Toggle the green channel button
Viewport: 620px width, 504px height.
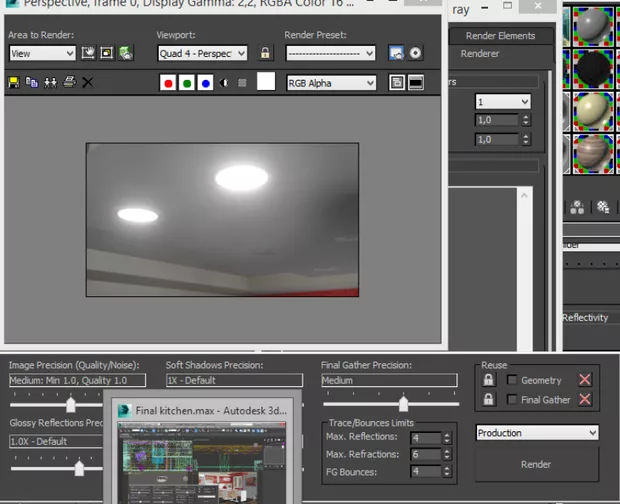tap(187, 82)
